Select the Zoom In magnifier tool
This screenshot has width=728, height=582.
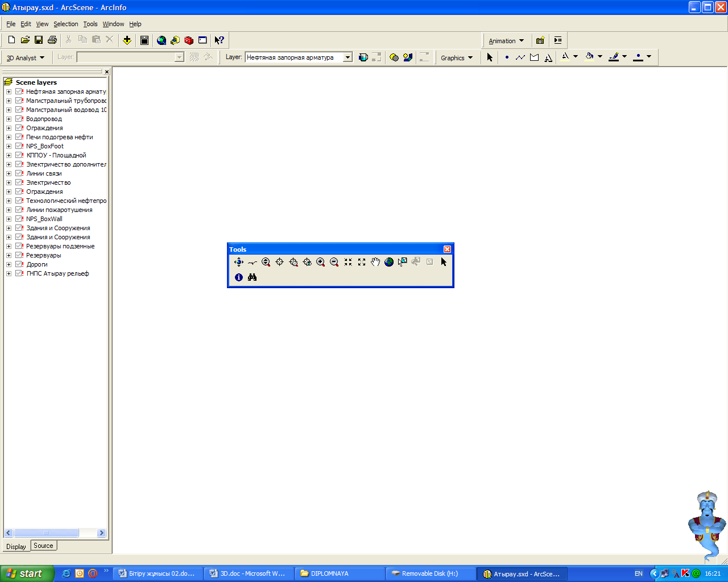[321, 262]
